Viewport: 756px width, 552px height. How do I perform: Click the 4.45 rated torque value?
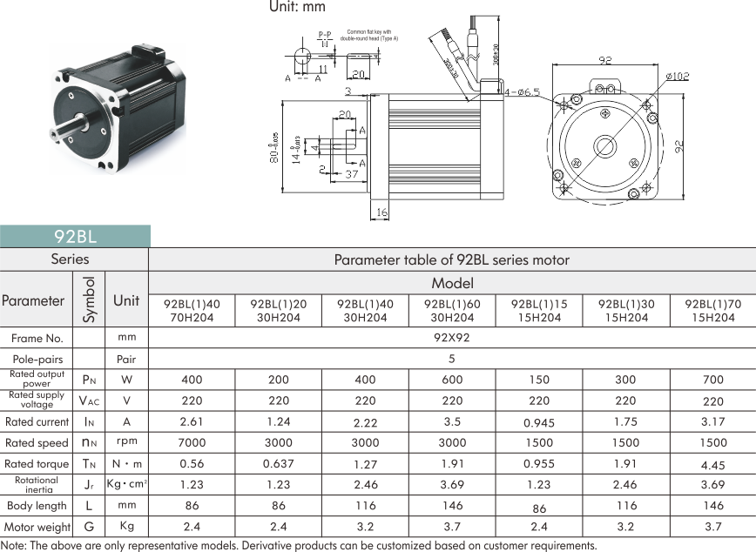[x=712, y=464]
